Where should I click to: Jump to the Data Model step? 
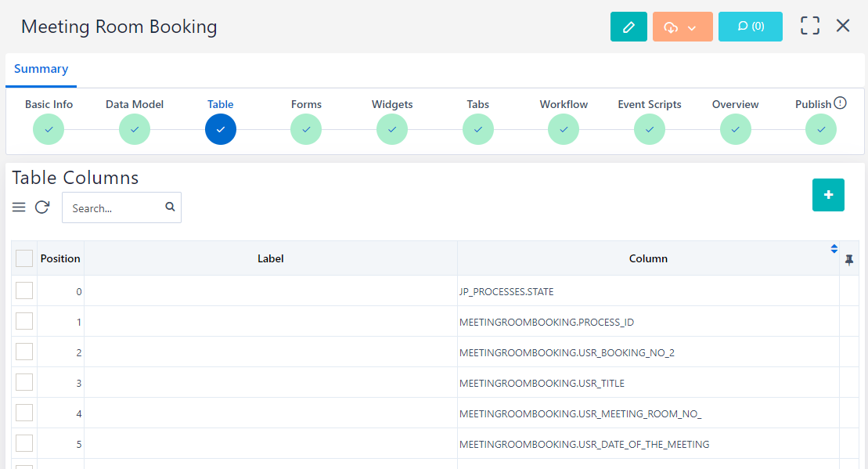(x=135, y=129)
